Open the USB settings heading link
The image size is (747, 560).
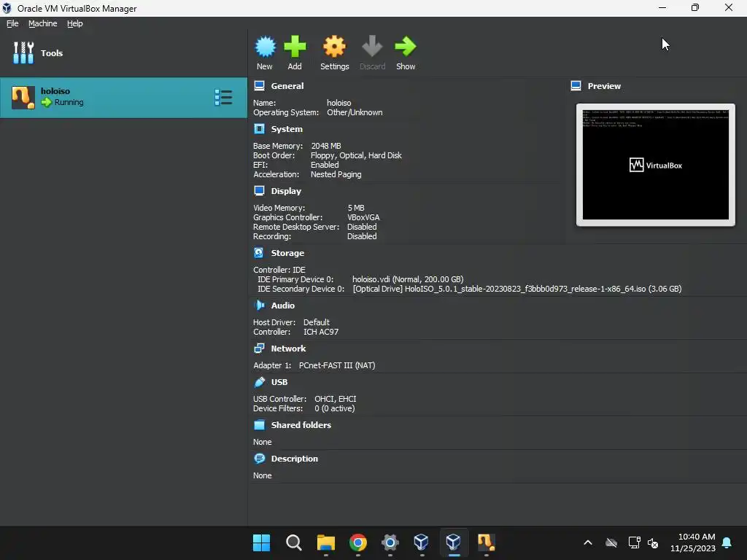coord(279,382)
